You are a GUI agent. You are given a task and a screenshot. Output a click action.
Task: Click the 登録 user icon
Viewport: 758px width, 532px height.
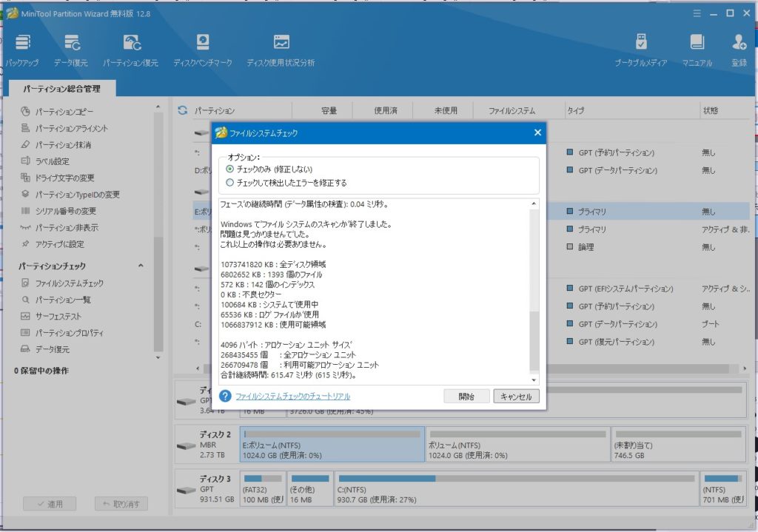tap(739, 46)
